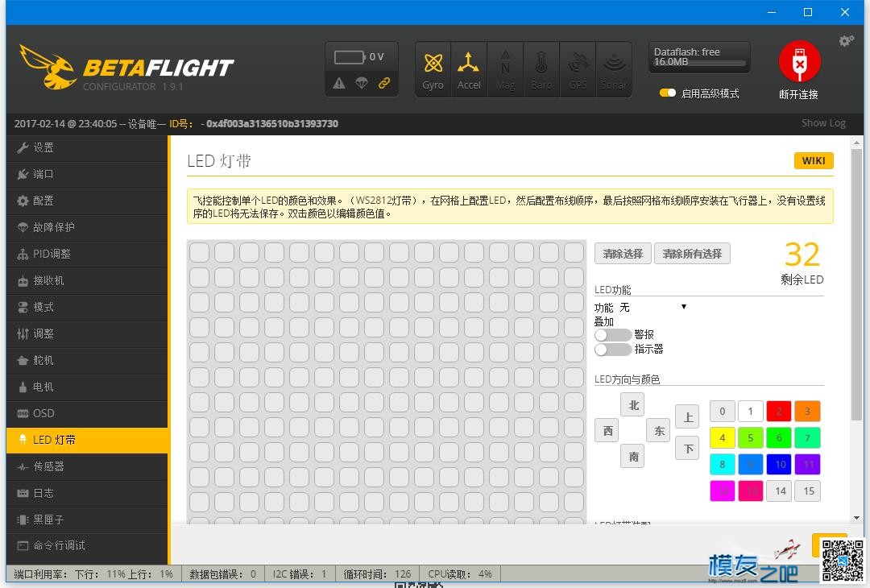Screen dimensions: 870x588
Task: Open the settings gear at top right
Action: click(x=846, y=40)
